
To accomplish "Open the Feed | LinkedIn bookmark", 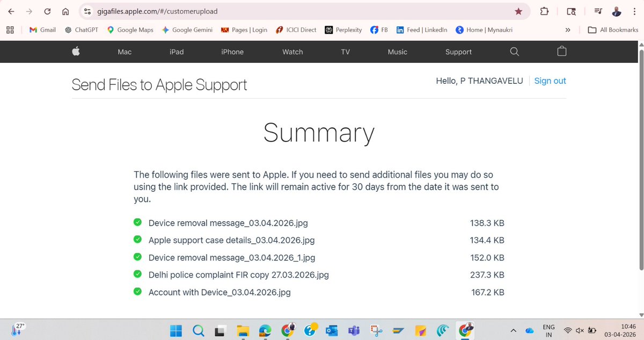I will pos(422,30).
